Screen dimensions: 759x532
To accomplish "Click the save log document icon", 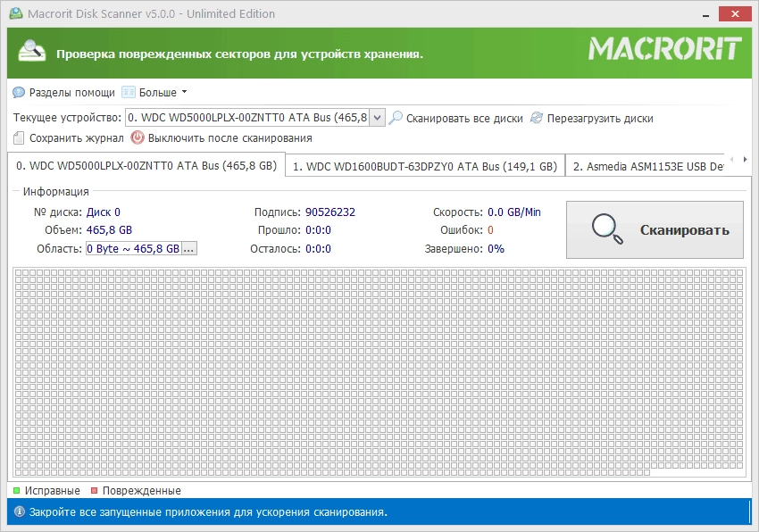I will tap(19, 138).
